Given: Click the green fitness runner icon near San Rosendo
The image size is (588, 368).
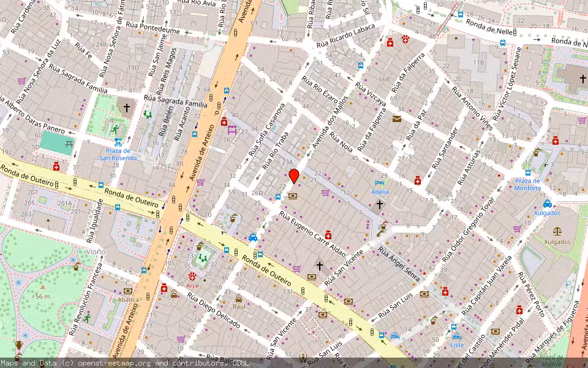Looking at the screenshot, I should coord(115,129).
